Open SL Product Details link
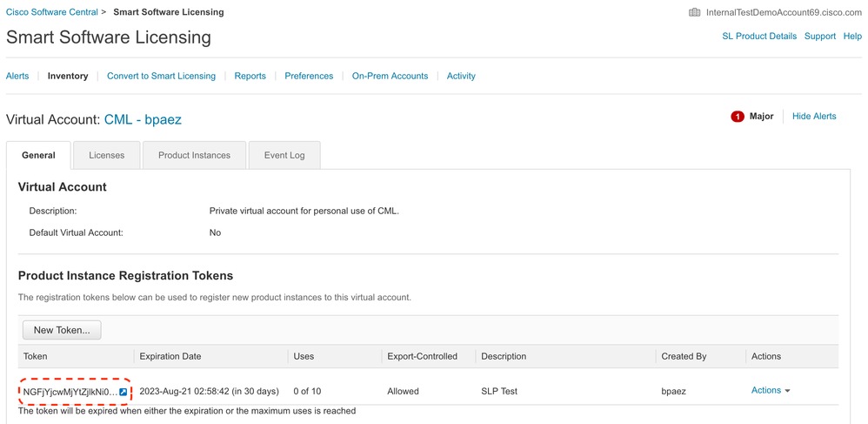The image size is (868, 424). [x=759, y=37]
